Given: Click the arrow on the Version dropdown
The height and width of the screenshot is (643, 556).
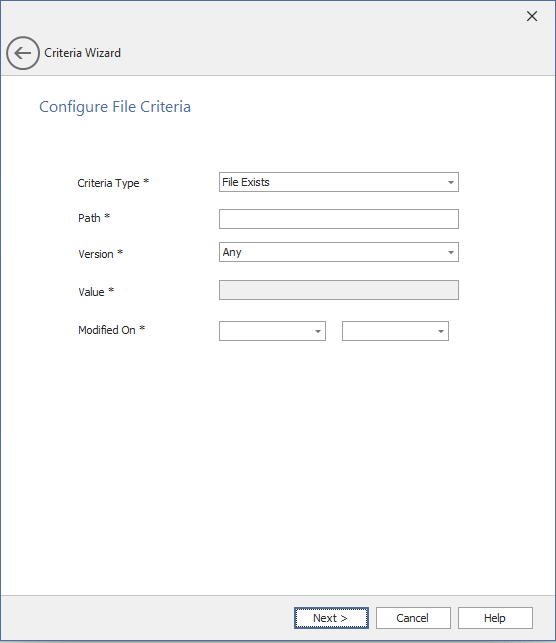Looking at the screenshot, I should (451, 253).
